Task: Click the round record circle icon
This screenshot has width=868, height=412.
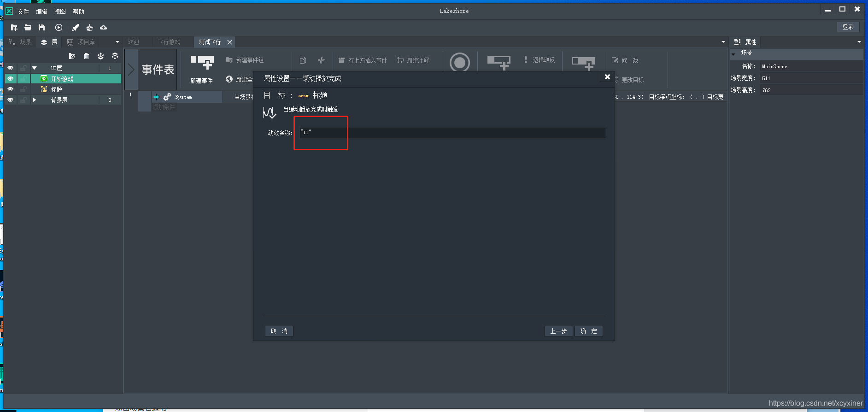Action: coord(459,62)
